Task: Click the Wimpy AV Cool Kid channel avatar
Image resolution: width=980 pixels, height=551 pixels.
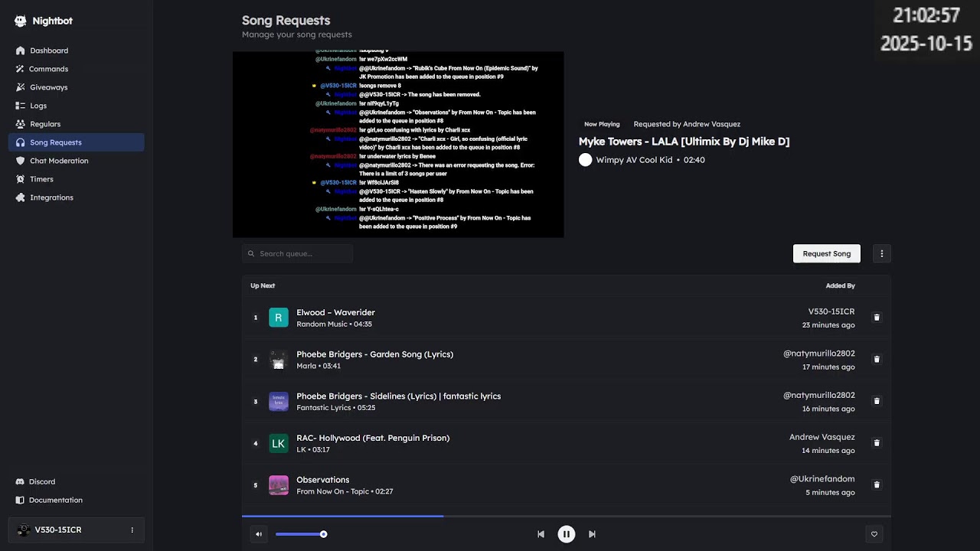Action: [x=586, y=160]
